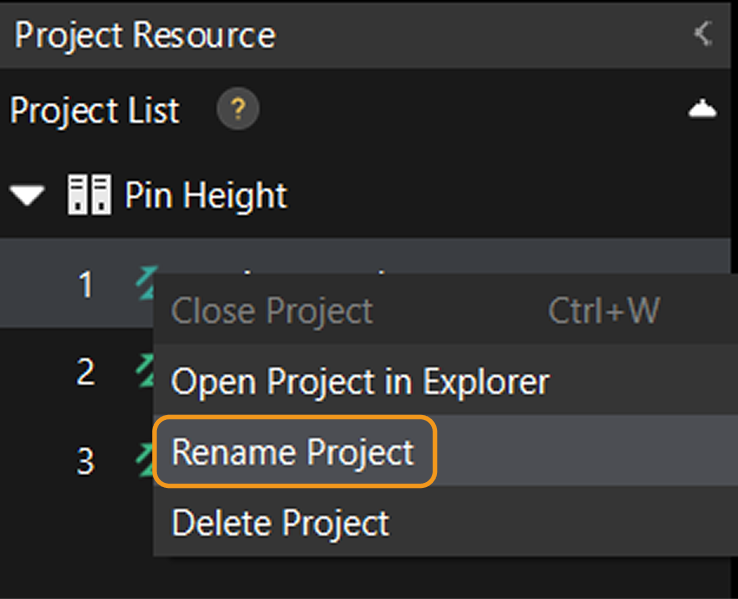Select project row number 1
738x599 pixels.
[85, 285]
